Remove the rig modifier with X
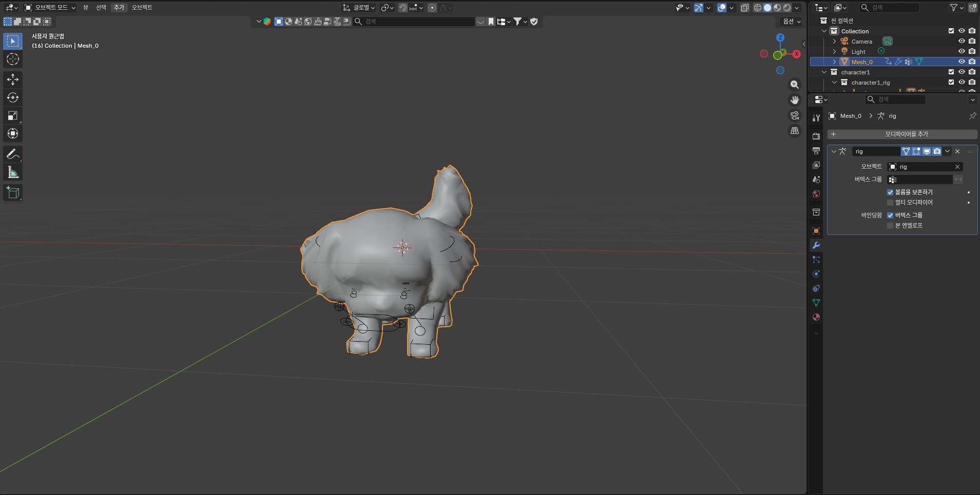980x495 pixels. point(957,151)
